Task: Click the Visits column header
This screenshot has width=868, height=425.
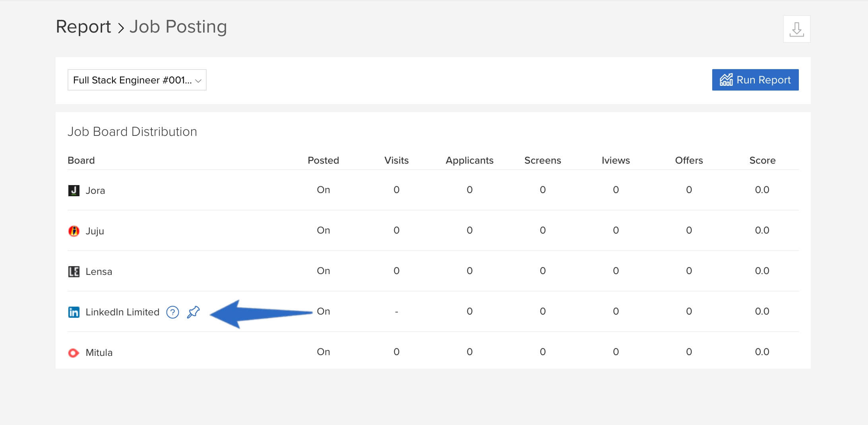Action: (x=396, y=160)
